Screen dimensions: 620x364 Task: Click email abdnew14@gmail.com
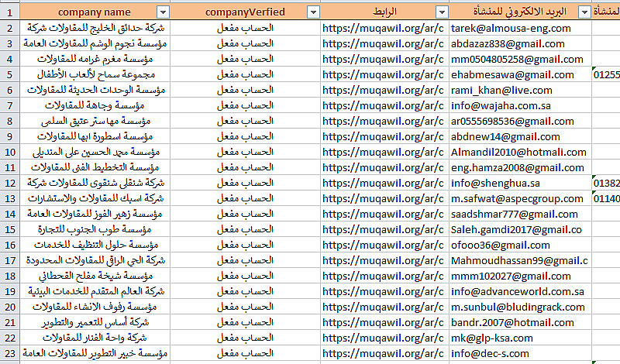tap(505, 137)
